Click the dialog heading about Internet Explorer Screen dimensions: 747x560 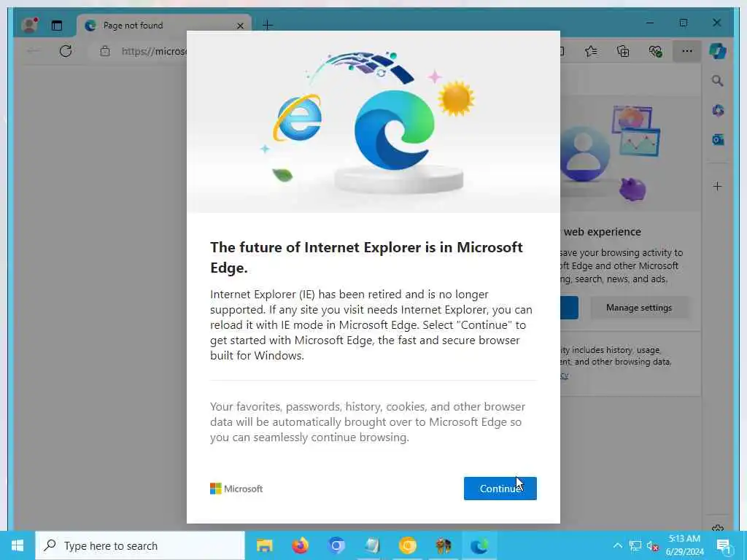366,257
